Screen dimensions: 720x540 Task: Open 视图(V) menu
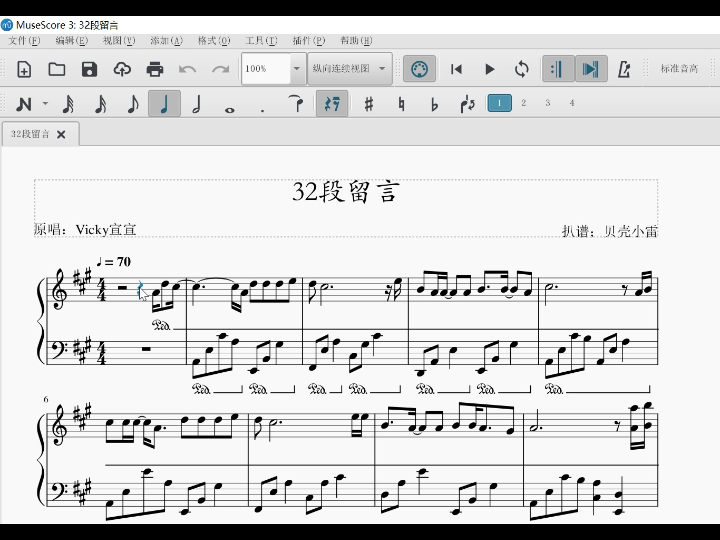coord(119,41)
